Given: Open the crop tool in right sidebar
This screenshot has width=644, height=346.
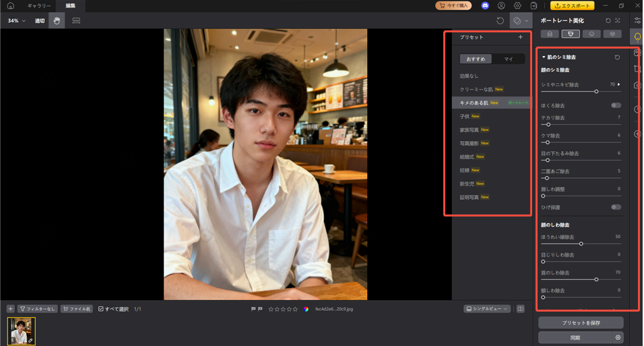Looking at the screenshot, I should 637,69.
